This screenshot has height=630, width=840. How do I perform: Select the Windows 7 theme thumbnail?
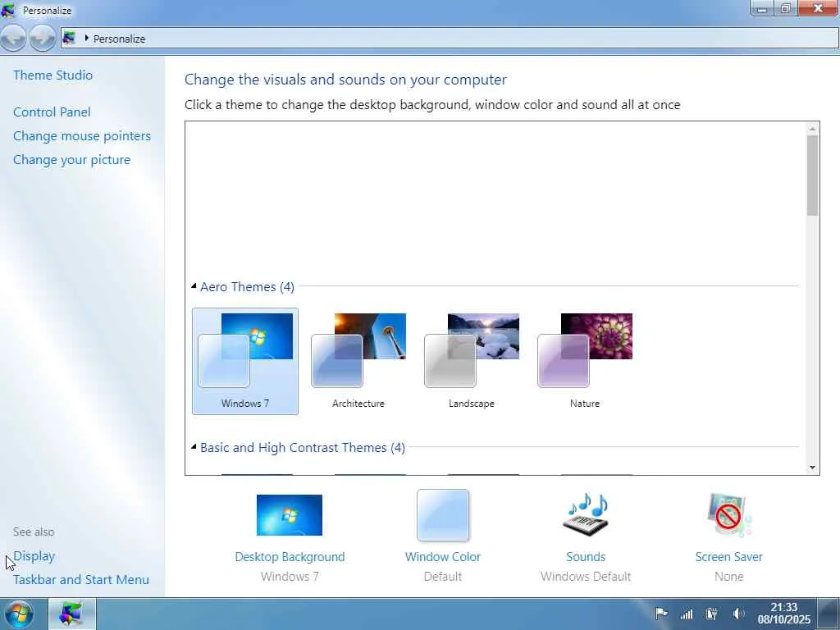tap(245, 350)
